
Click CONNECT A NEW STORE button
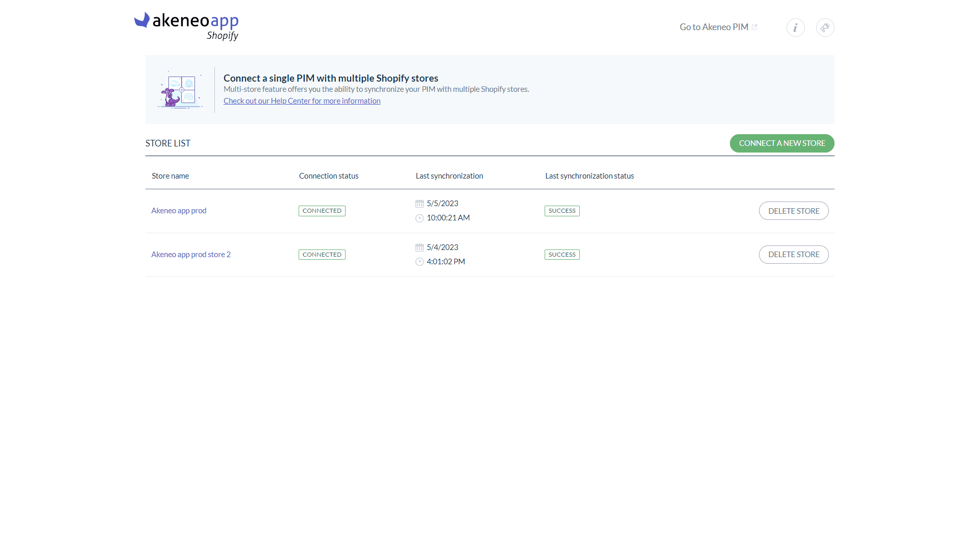[782, 143]
